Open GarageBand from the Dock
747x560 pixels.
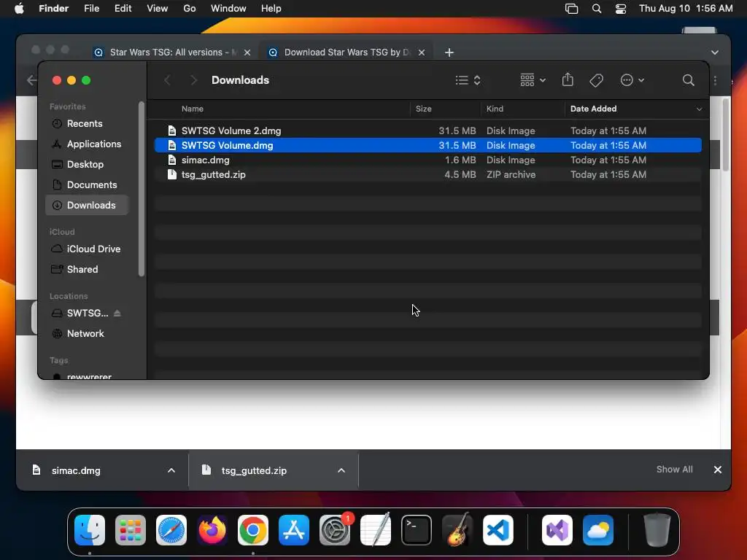tap(457, 529)
